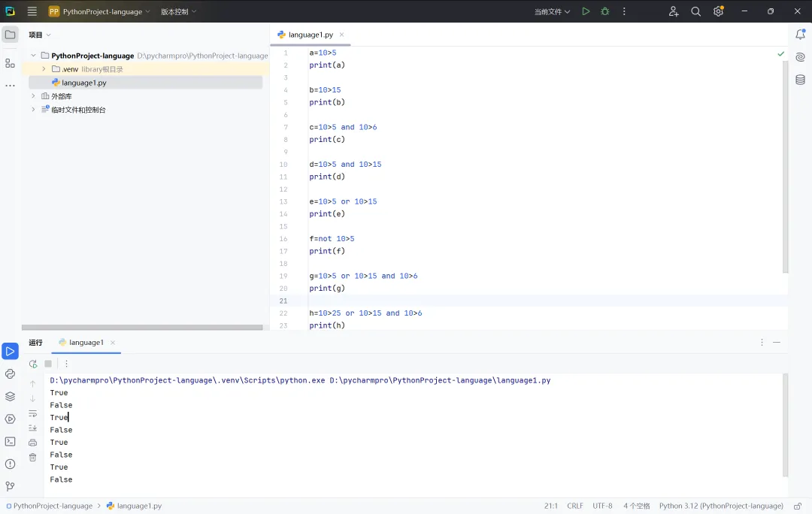Viewport: 812px width, 514px height.
Task: Select language1.py in the project tree
Action: tap(146, 83)
